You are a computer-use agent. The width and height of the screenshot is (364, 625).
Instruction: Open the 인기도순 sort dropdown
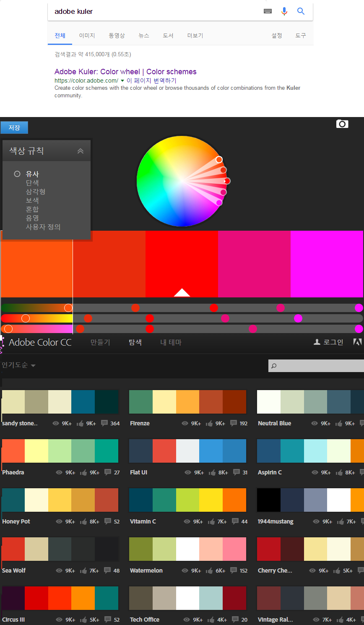[18, 365]
